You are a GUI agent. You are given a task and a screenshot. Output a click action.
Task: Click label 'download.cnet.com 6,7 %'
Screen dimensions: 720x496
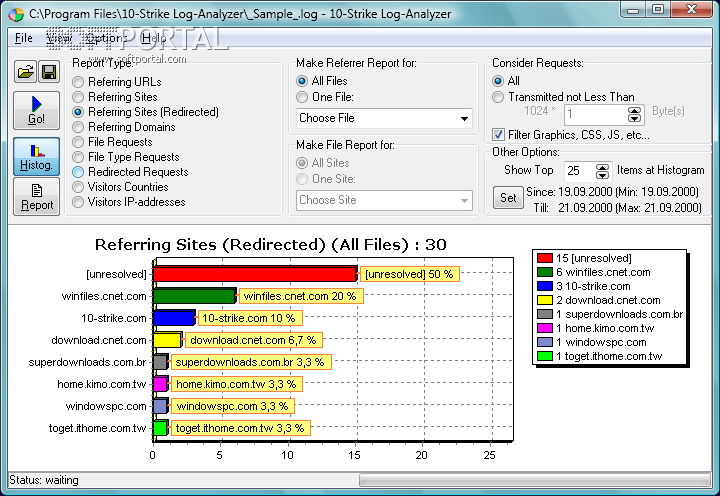pos(253,340)
